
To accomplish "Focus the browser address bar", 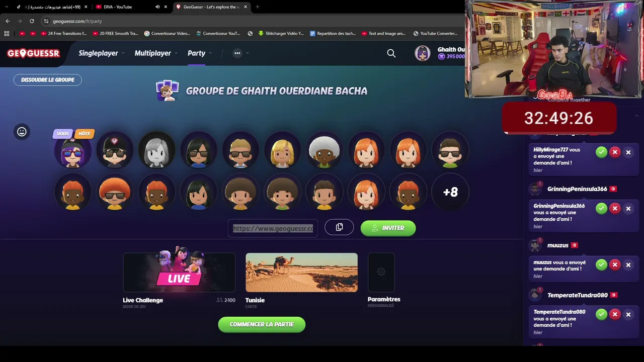I will click(x=252, y=21).
